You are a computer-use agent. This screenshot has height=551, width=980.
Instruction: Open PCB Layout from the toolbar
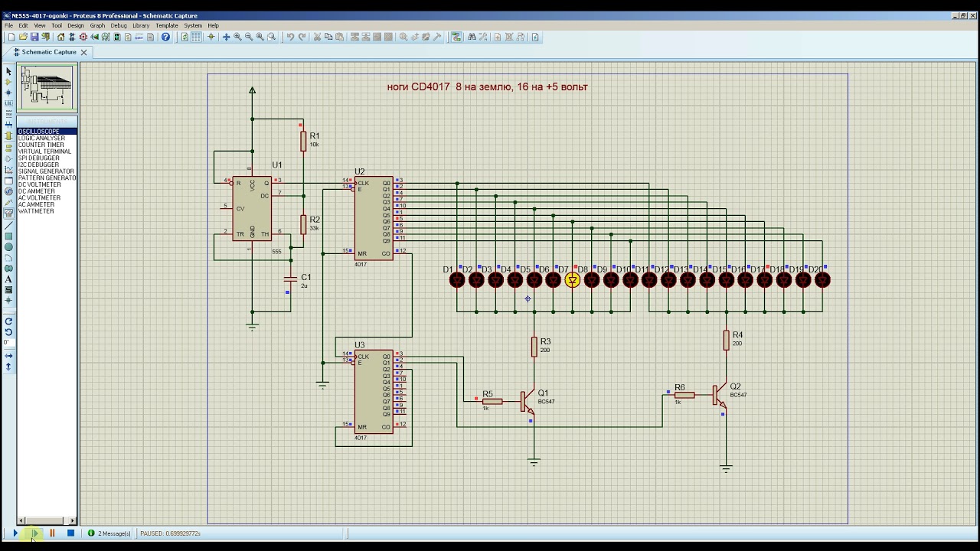[x=83, y=37]
